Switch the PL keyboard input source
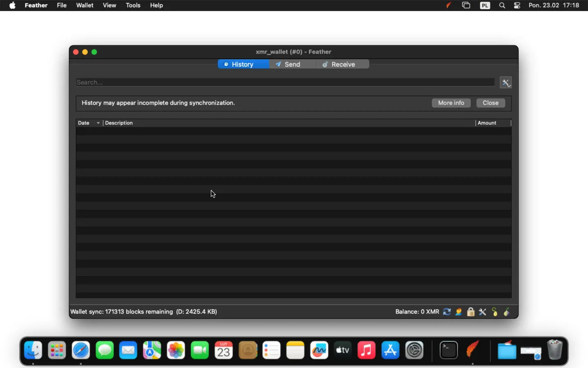Screen dimensions: 588x368 pyautogui.click(x=485, y=5)
